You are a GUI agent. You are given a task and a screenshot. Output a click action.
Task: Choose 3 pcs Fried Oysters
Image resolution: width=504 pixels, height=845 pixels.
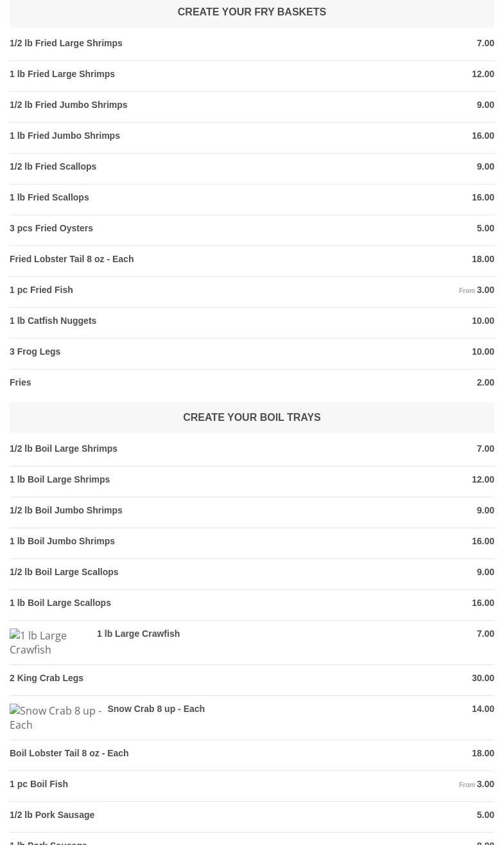[x=51, y=228]
